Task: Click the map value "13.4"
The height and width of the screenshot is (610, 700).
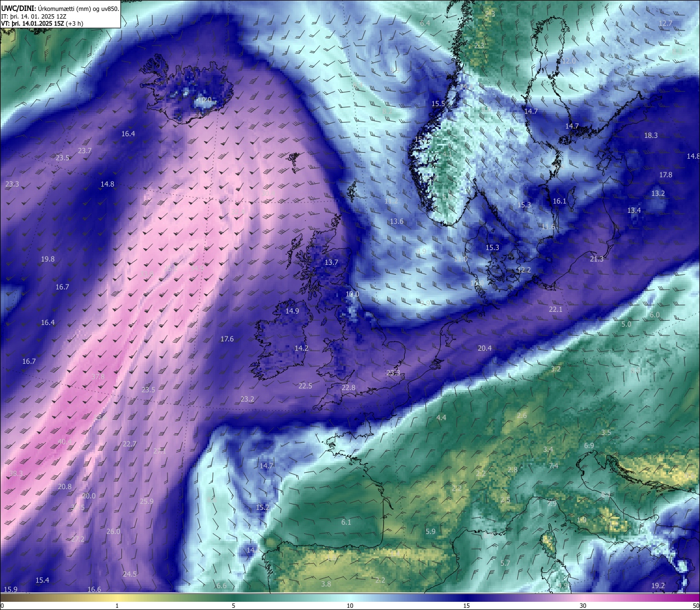Action: click(634, 211)
